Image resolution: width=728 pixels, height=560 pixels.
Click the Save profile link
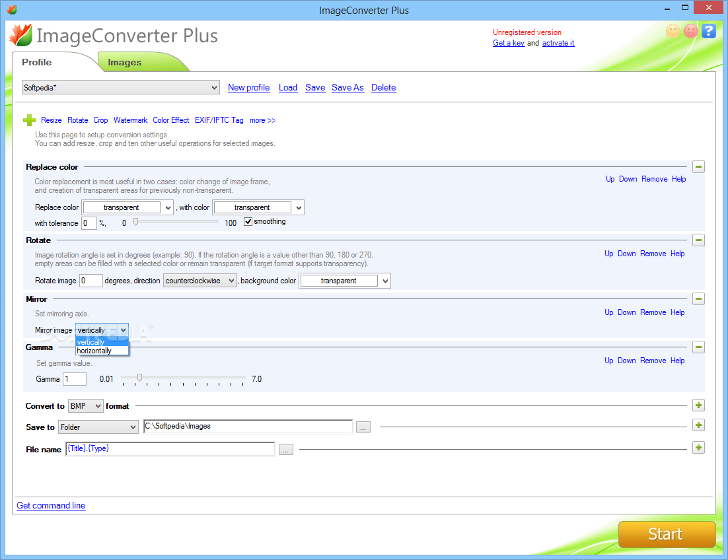click(315, 87)
